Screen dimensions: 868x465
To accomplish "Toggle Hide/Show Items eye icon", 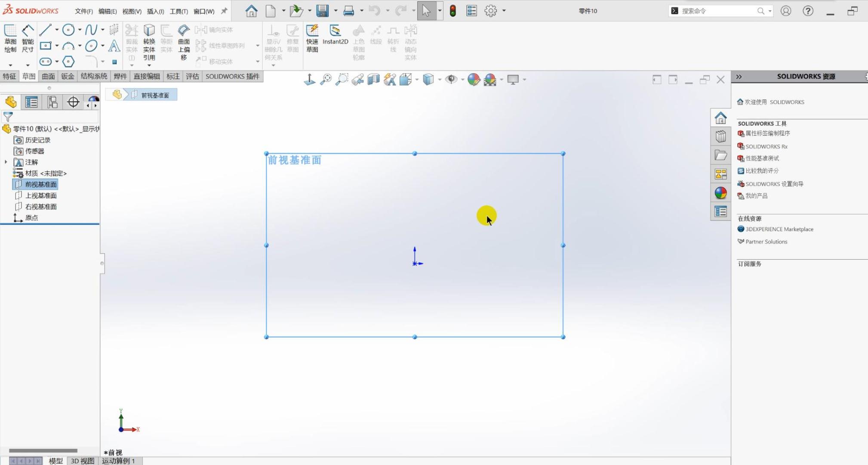I will 451,79.
